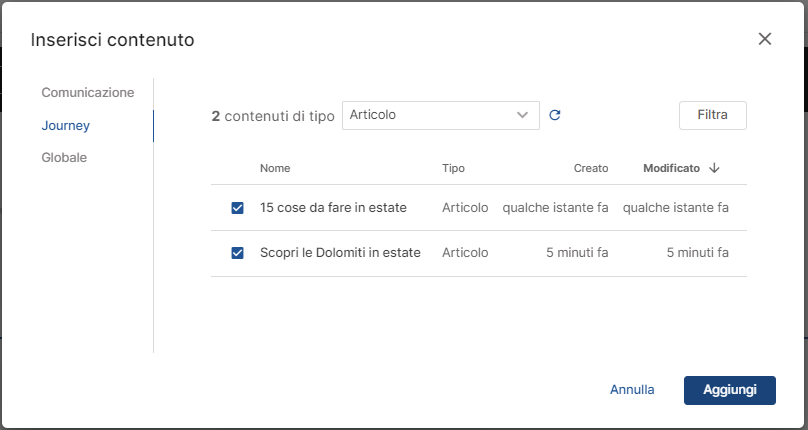The height and width of the screenshot is (430, 808).
Task: Select the Journey tab
Action: (66, 125)
